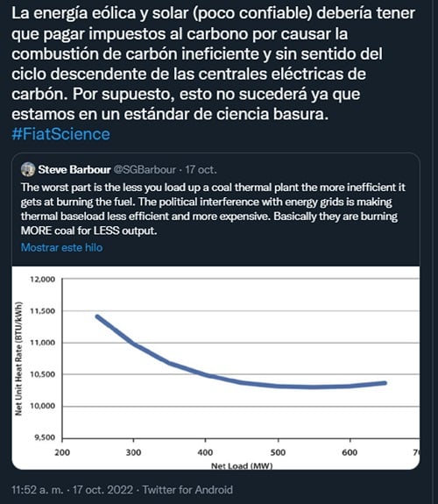Click Mostrar este hilo link
This screenshot has width=438, height=504.
pos(61,247)
